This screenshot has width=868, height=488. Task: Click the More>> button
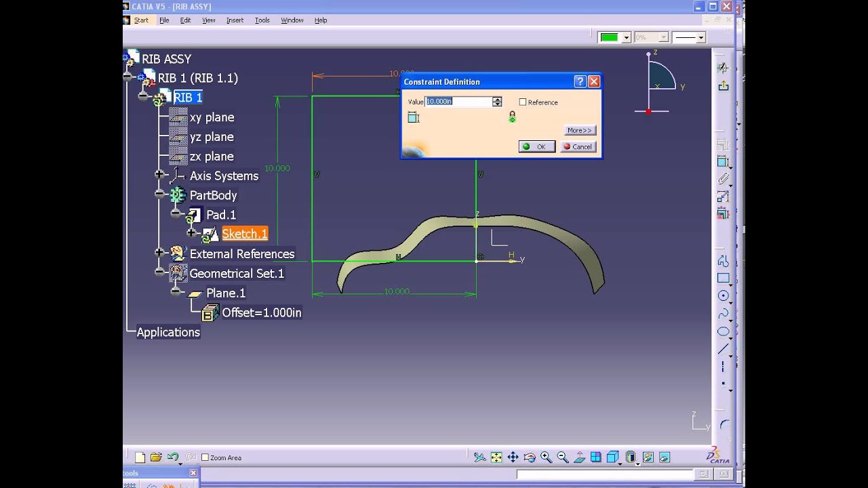[x=580, y=130]
